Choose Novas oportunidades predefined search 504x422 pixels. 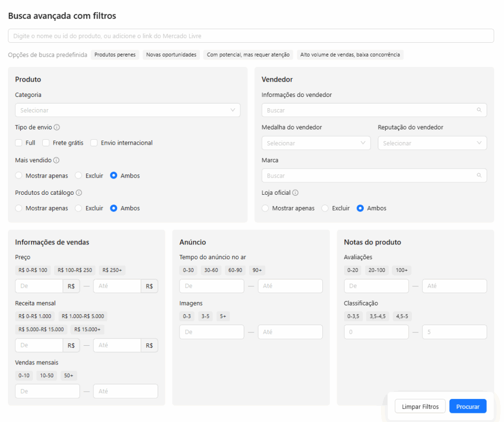click(171, 55)
